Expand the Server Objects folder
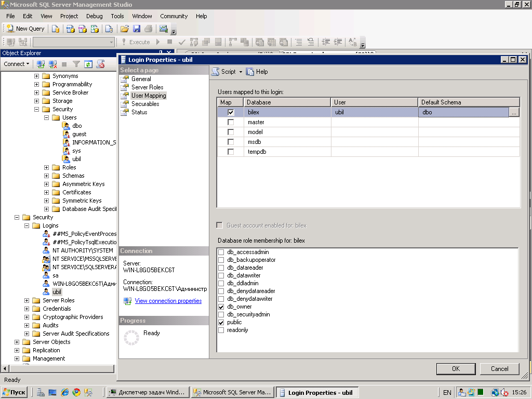 (x=17, y=342)
